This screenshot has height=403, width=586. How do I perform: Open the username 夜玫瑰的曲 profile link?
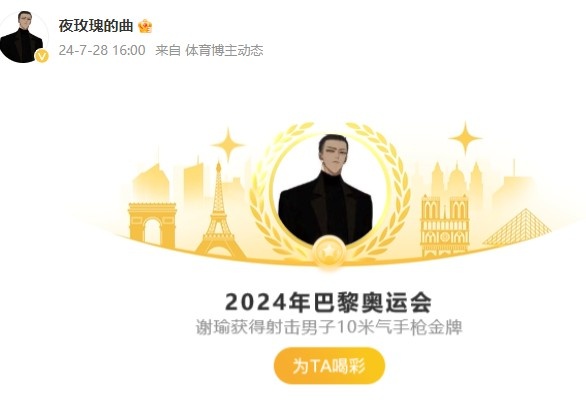tap(96, 26)
